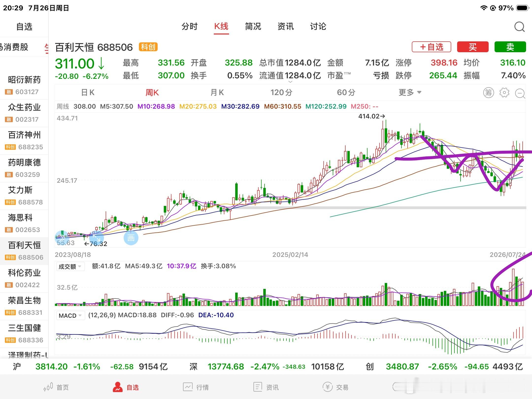Open 首页 home icon in bottom bar

[48, 387]
